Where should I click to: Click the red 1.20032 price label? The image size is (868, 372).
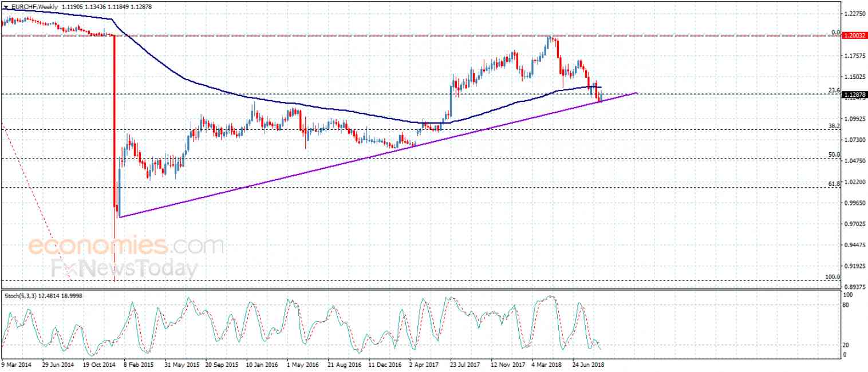856,35
